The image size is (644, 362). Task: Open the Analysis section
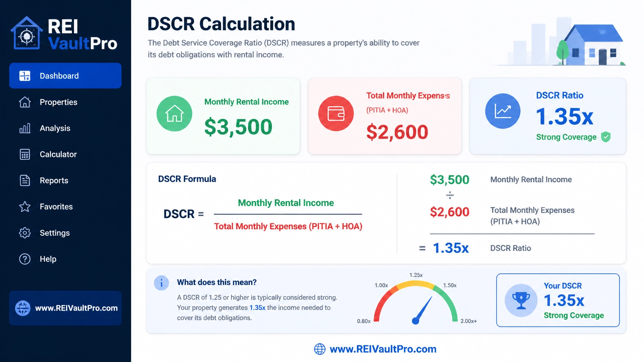65,128
